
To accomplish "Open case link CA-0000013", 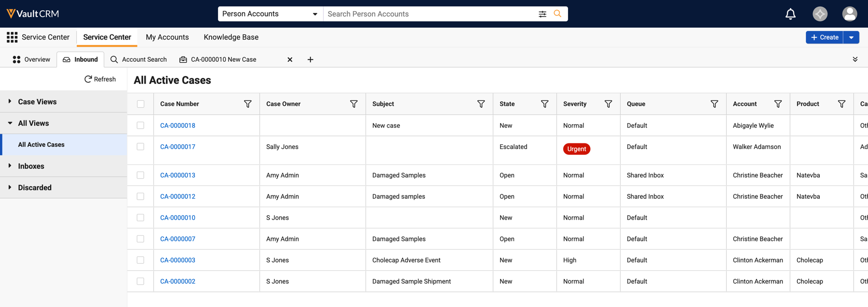I will point(177,175).
